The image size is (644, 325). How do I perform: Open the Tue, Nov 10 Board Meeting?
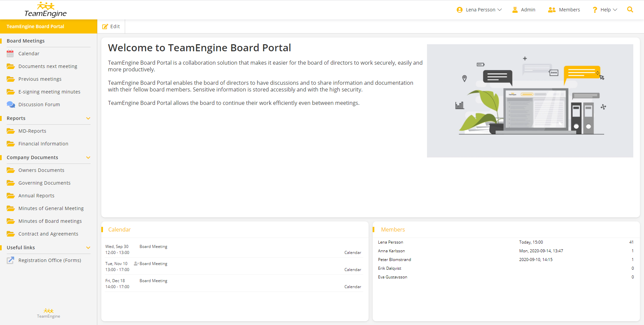153,264
